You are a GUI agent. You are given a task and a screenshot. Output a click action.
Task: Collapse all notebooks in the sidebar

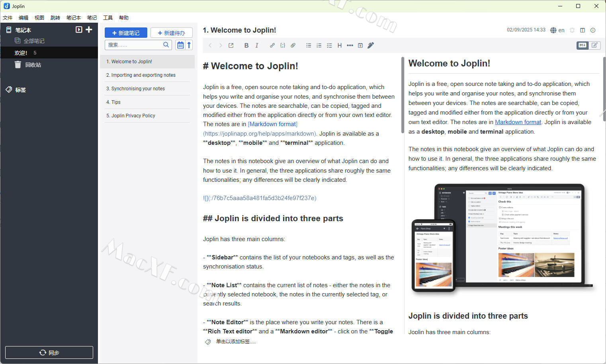pyautogui.click(x=79, y=29)
